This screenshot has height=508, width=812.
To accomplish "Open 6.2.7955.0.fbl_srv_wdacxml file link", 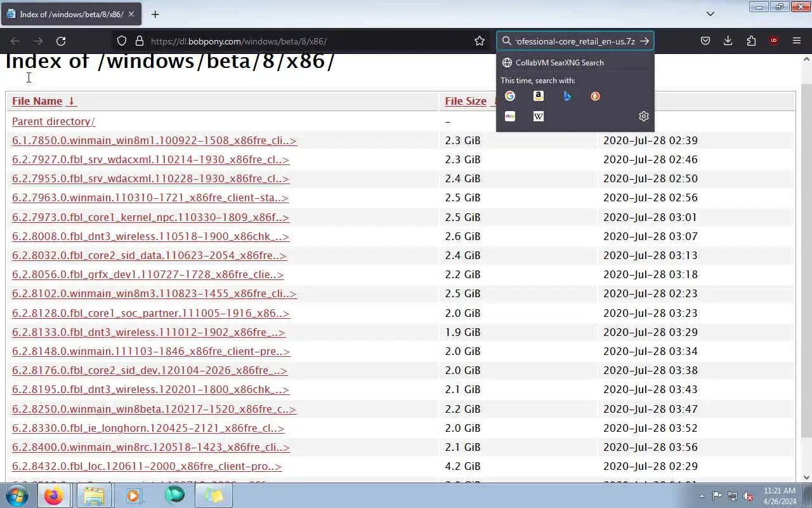I will [150, 178].
